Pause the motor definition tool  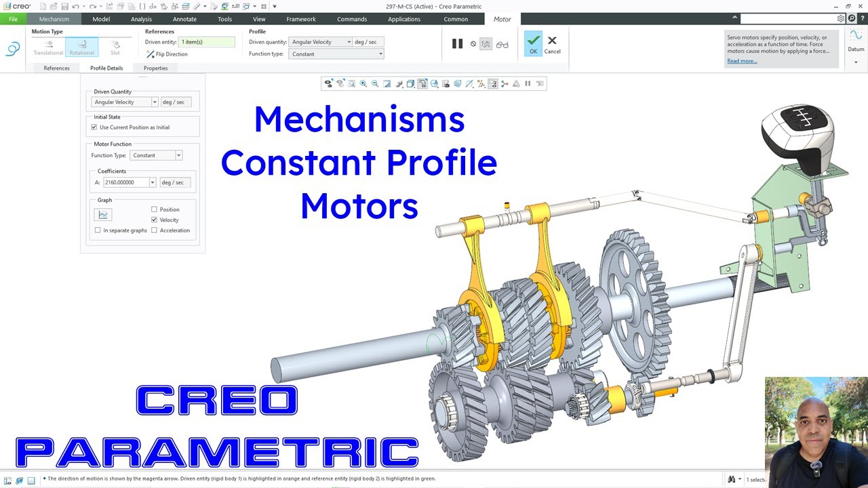pos(458,43)
